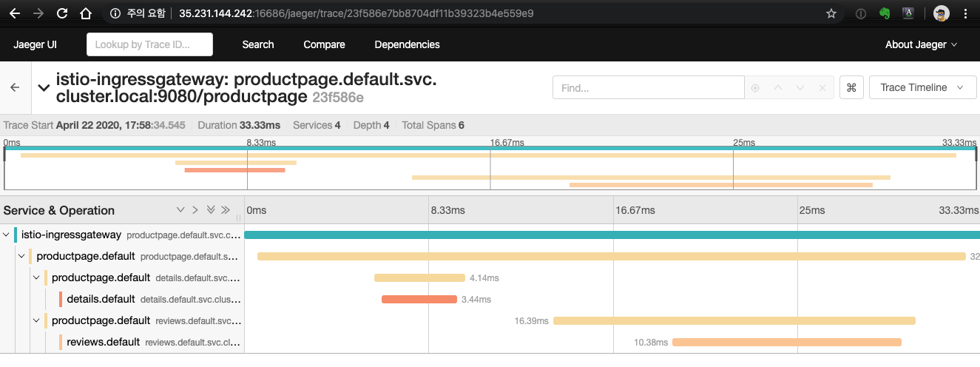This screenshot has height=367, width=980.
Task: Click the Lookup by Trace ID field
Action: coord(149,44)
